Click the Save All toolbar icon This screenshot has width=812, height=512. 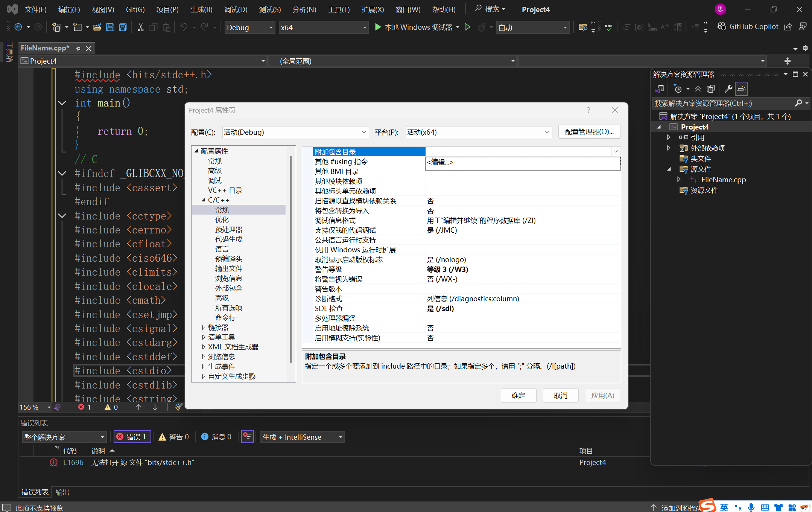point(123,27)
